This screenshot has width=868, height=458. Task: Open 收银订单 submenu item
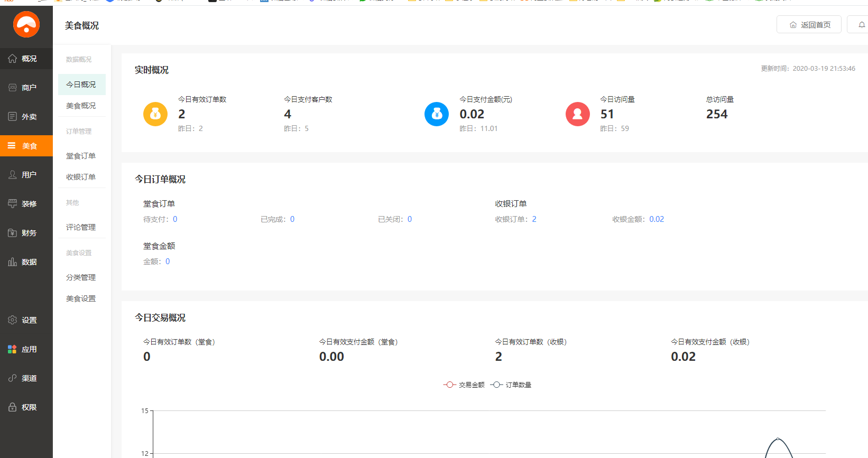tap(82, 177)
